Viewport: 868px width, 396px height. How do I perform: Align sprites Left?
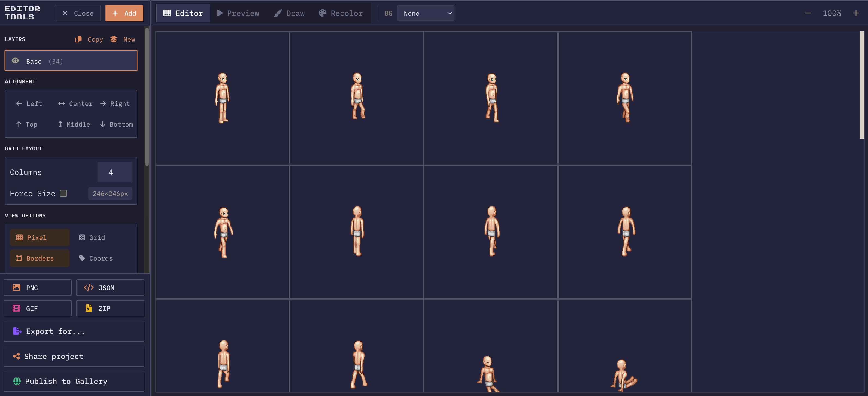(29, 104)
